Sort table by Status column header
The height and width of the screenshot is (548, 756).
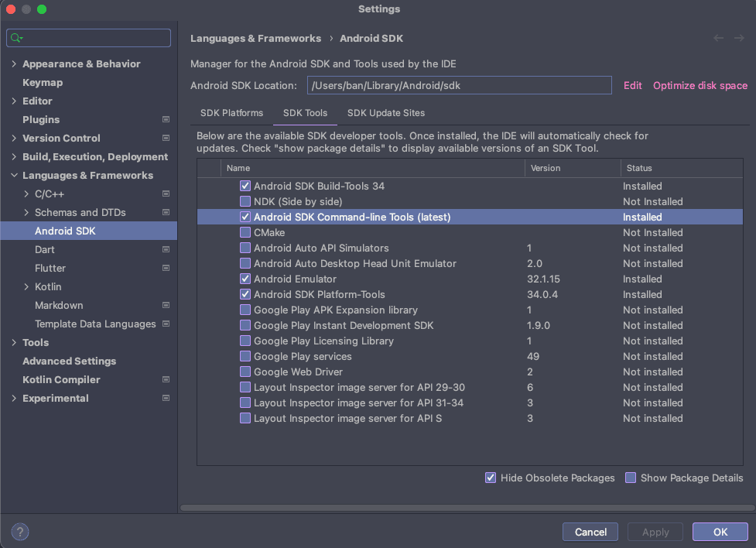click(682, 168)
